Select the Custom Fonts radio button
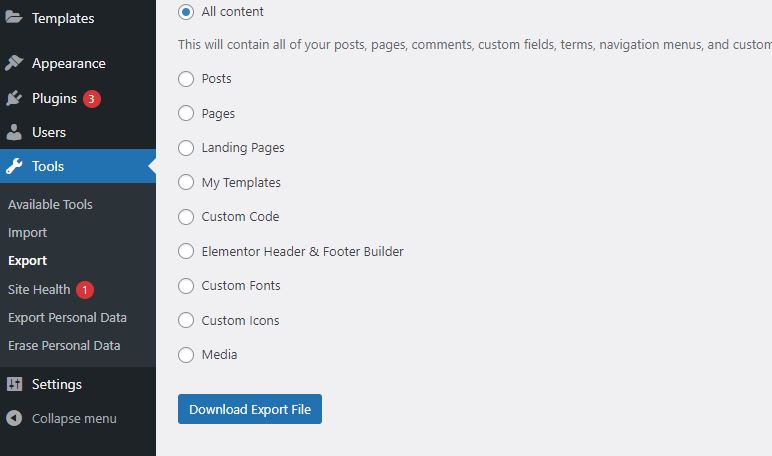 click(186, 286)
